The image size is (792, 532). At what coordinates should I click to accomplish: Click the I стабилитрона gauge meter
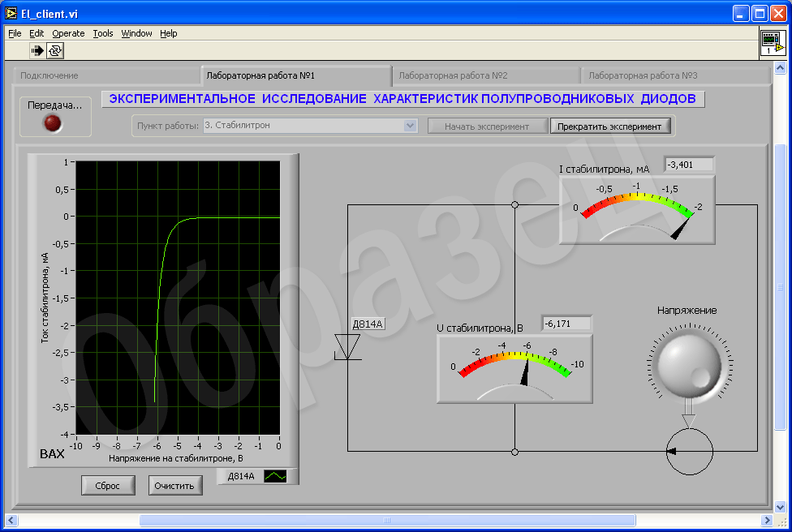(637, 210)
